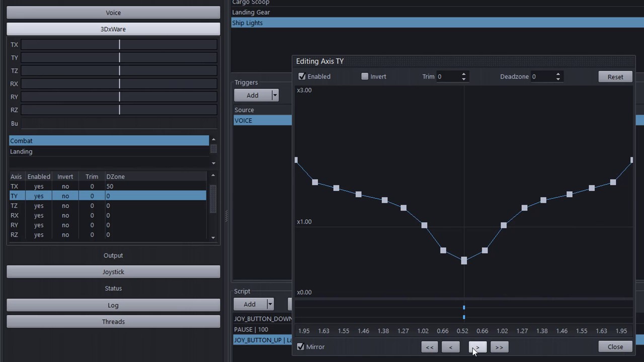Select the JOY_BUTTON_UP script line
Screen dimensions: 644x362
pyautogui.click(x=263, y=340)
